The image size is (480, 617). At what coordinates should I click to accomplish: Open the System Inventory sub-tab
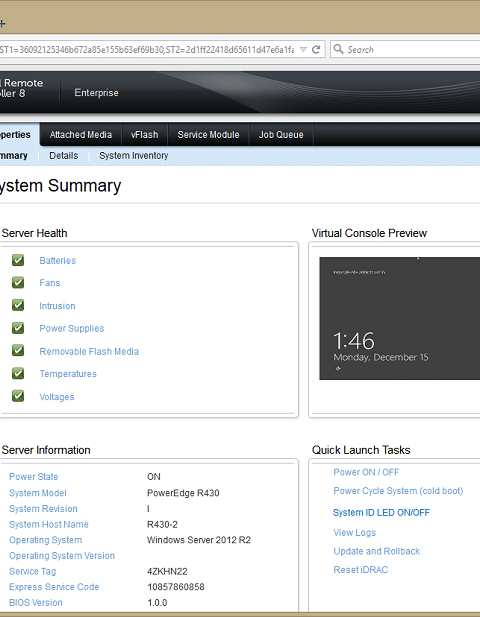click(133, 156)
